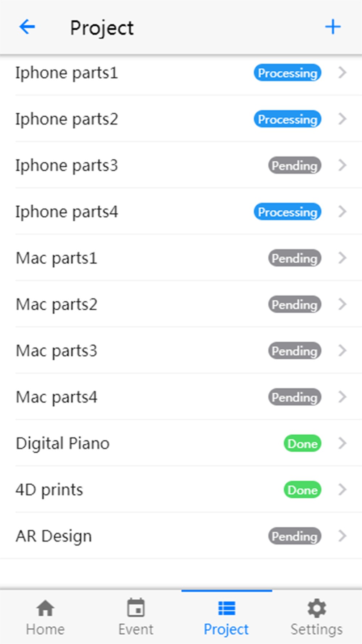The width and height of the screenshot is (362, 644).
Task: Expand chevron for AR Design
Action: 342,536
